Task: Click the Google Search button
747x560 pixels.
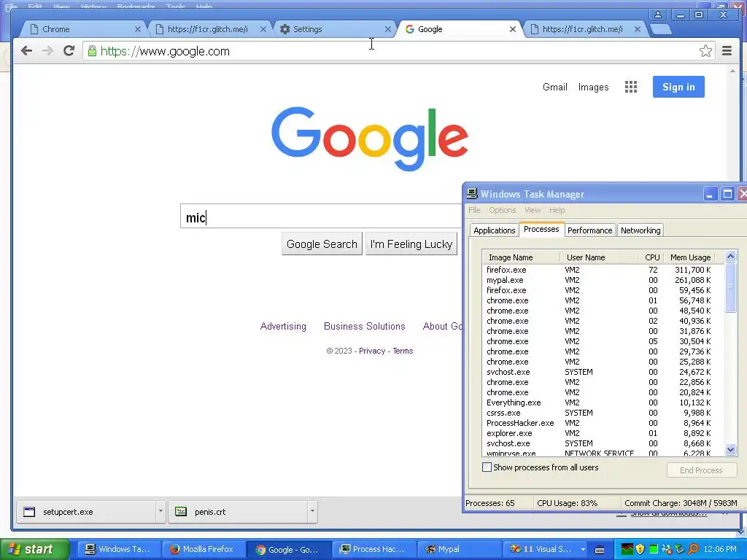Action: [322, 244]
